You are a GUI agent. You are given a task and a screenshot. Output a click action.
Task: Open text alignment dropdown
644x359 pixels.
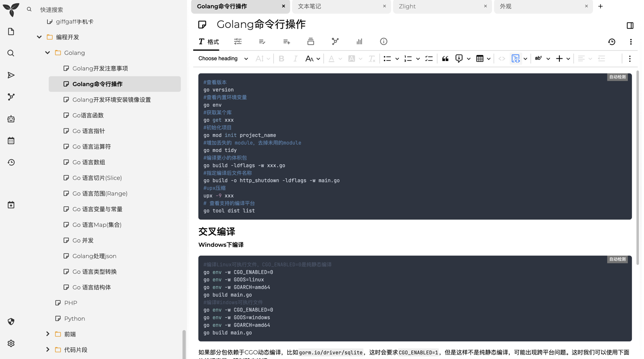tap(585, 59)
